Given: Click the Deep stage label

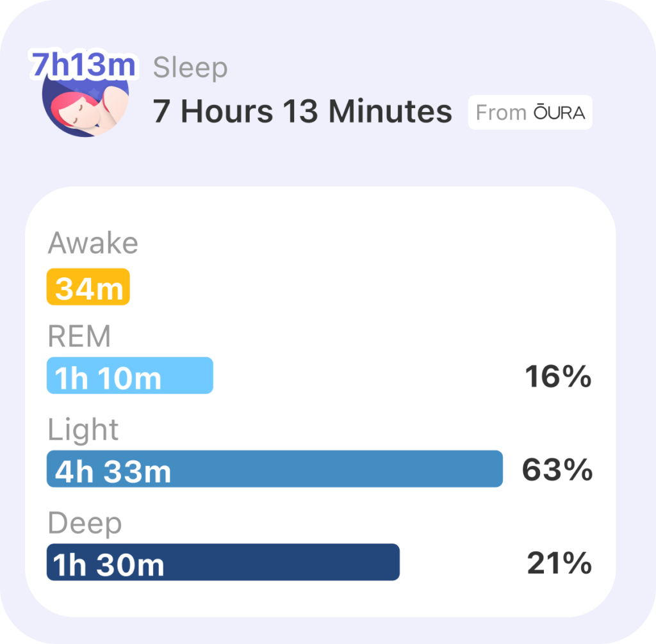Looking at the screenshot, I should click(x=85, y=524).
